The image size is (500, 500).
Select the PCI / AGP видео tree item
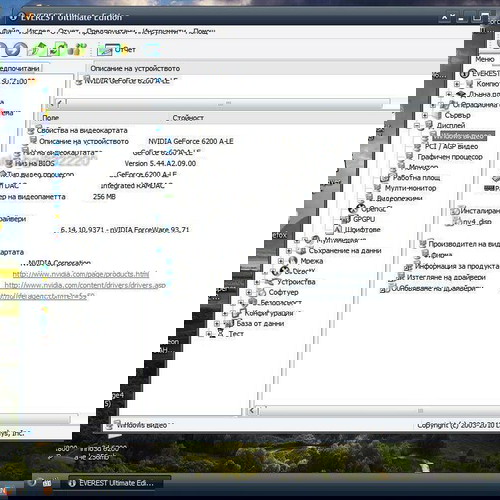451,147
